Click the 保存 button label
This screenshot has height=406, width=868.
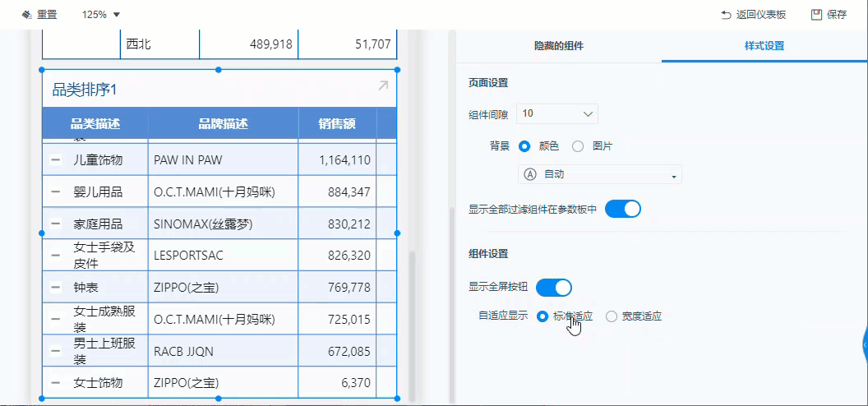click(x=837, y=15)
